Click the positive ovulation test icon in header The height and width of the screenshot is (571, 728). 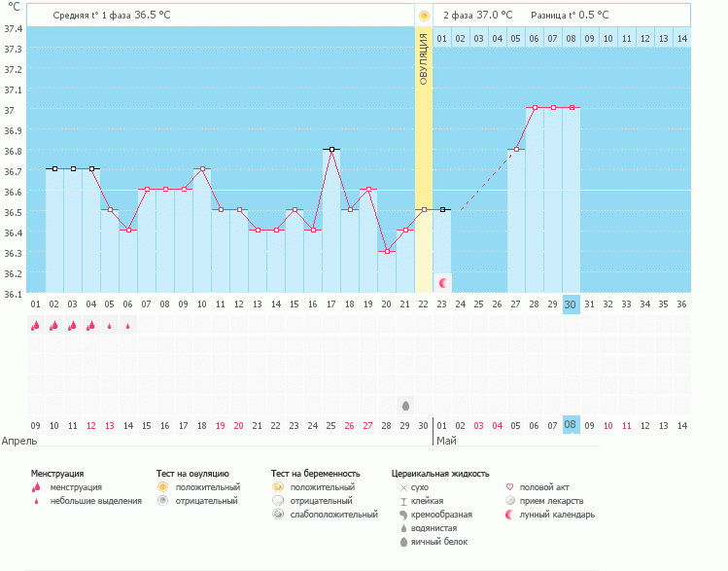(x=423, y=16)
